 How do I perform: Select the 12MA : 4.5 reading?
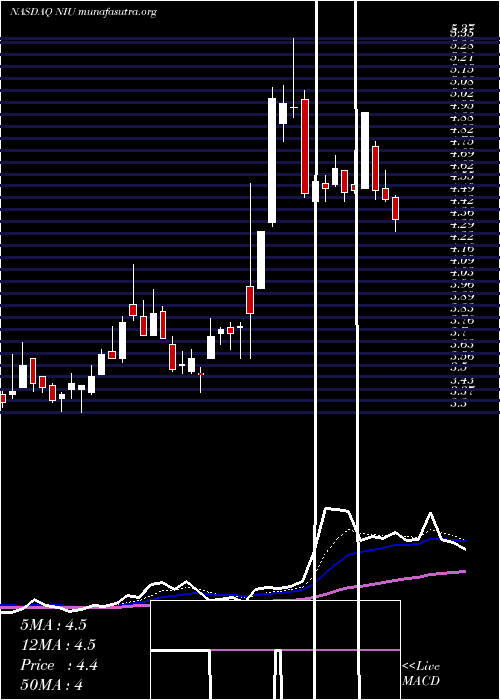[x=58, y=645]
